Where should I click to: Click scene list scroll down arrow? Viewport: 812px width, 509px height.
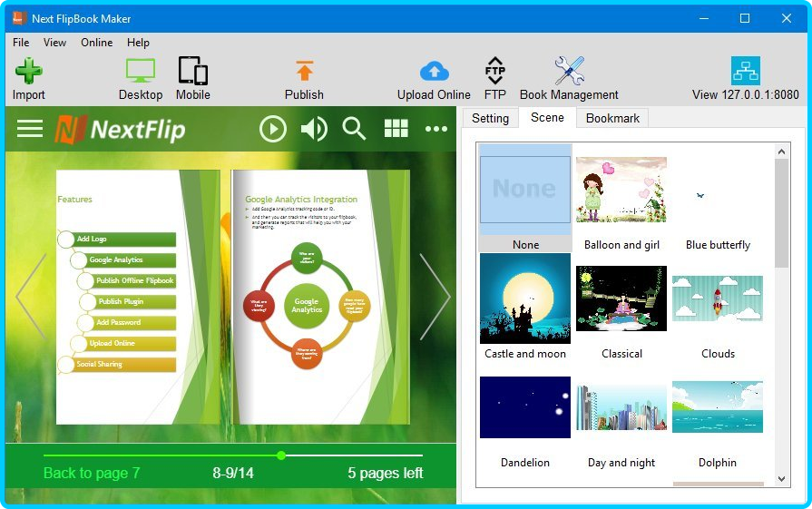pos(781,479)
